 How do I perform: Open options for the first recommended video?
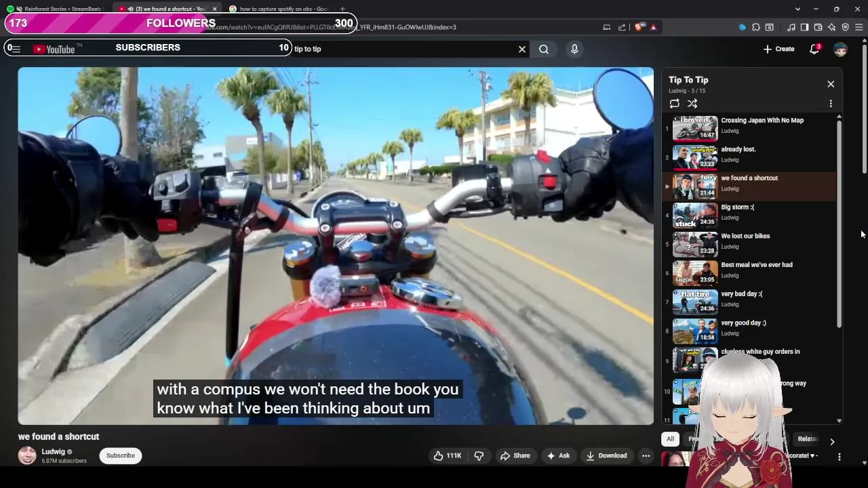pos(840,457)
